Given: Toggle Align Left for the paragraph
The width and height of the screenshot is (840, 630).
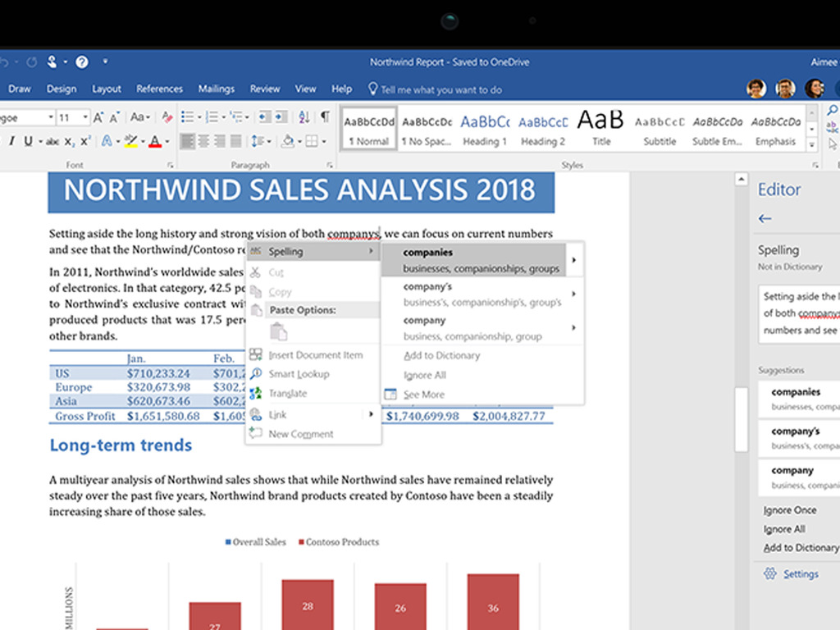Looking at the screenshot, I should [x=188, y=141].
